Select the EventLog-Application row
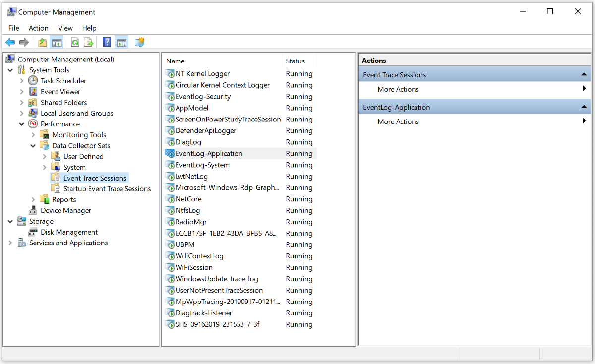Image resolution: width=595 pixels, height=364 pixels. [240, 153]
